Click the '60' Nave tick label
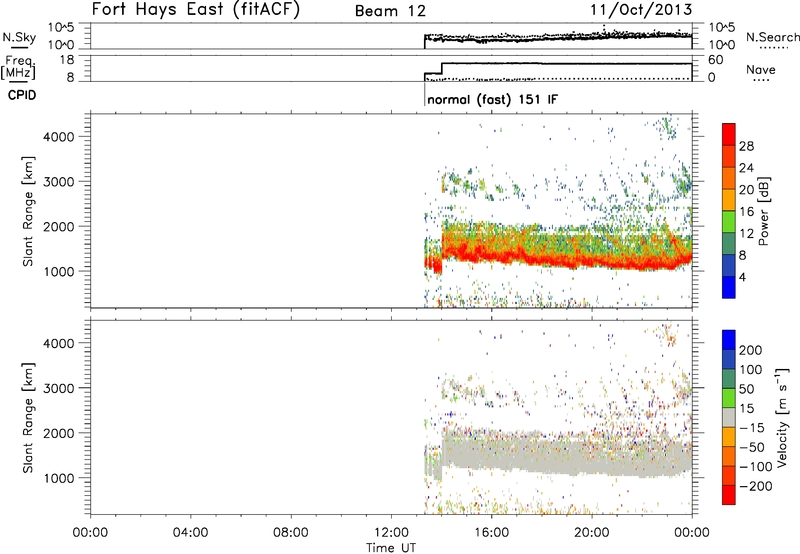Screen dimensions: 800x554 tap(716, 60)
